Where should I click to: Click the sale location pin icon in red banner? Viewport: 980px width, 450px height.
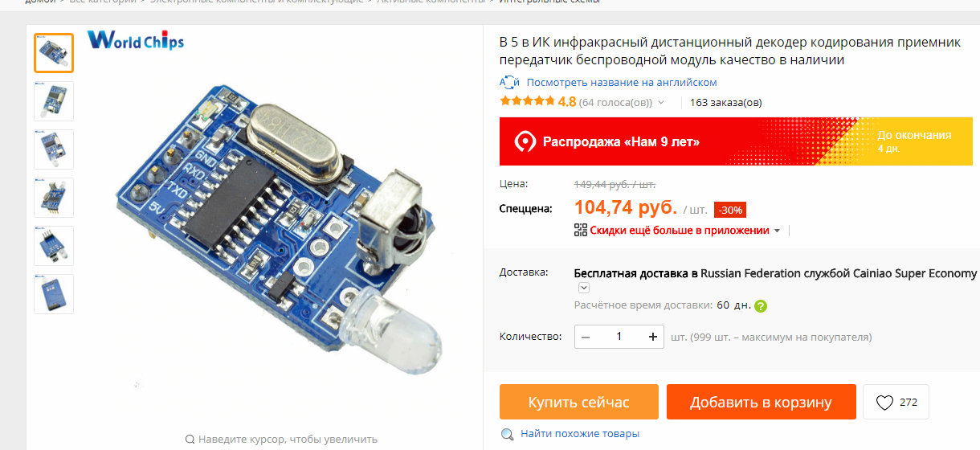click(525, 141)
